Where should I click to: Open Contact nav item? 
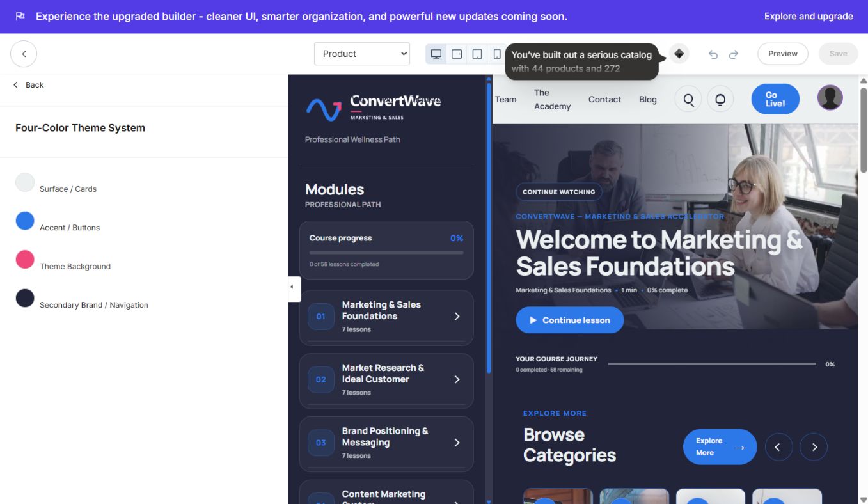[x=604, y=99]
